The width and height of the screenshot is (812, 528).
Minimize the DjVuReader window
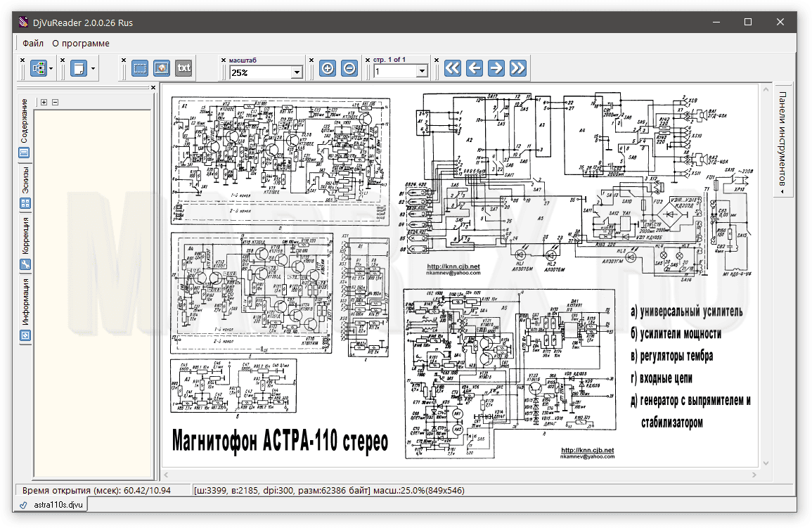[716, 22]
